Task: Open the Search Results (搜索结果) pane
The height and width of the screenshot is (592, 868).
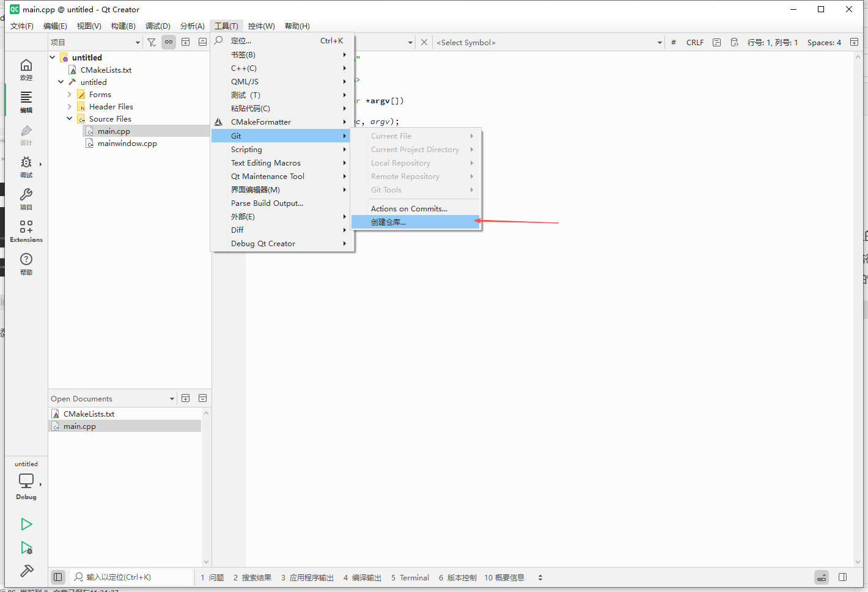Action: (x=252, y=577)
